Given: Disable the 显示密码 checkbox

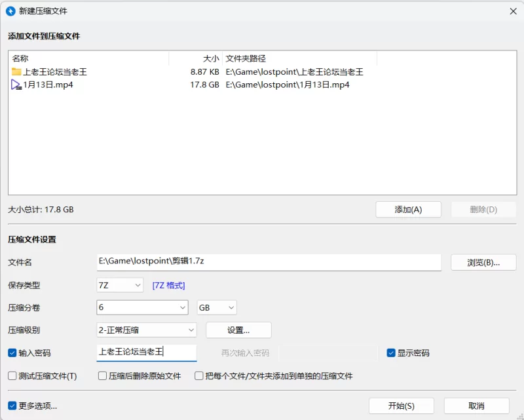Looking at the screenshot, I should 391,353.
